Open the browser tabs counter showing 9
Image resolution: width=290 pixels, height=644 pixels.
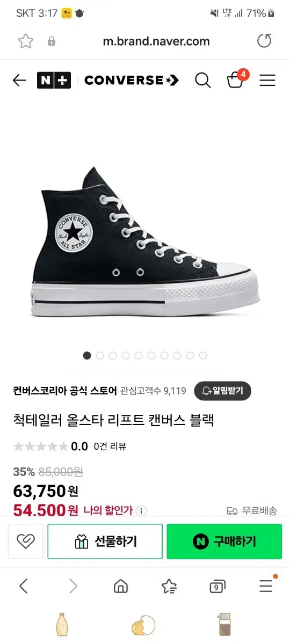click(217, 586)
